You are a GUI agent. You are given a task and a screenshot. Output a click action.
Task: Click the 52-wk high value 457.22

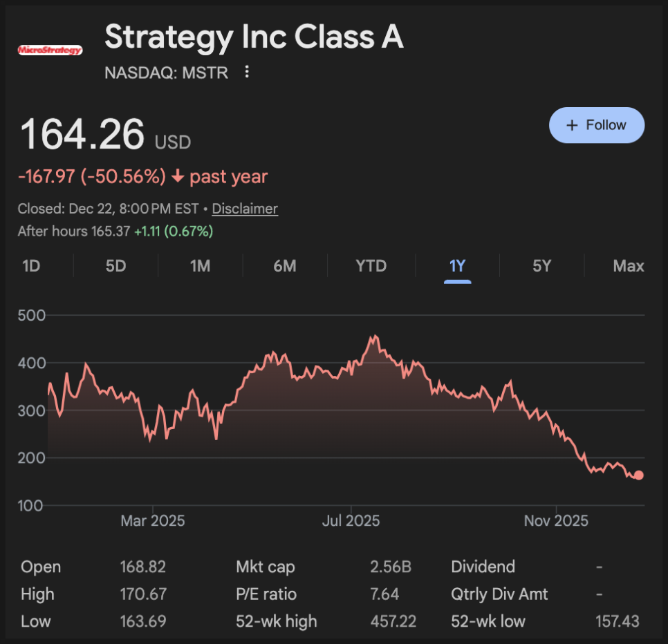[393, 621]
